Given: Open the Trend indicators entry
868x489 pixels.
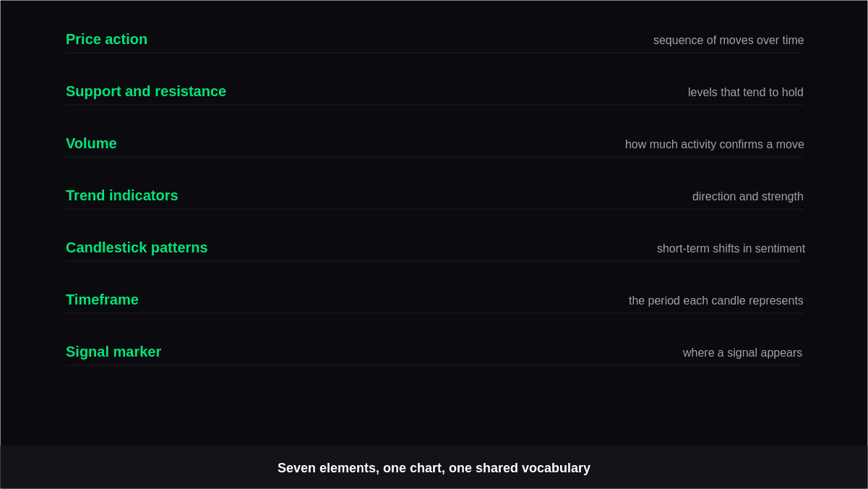Looking at the screenshot, I should (122, 196).
